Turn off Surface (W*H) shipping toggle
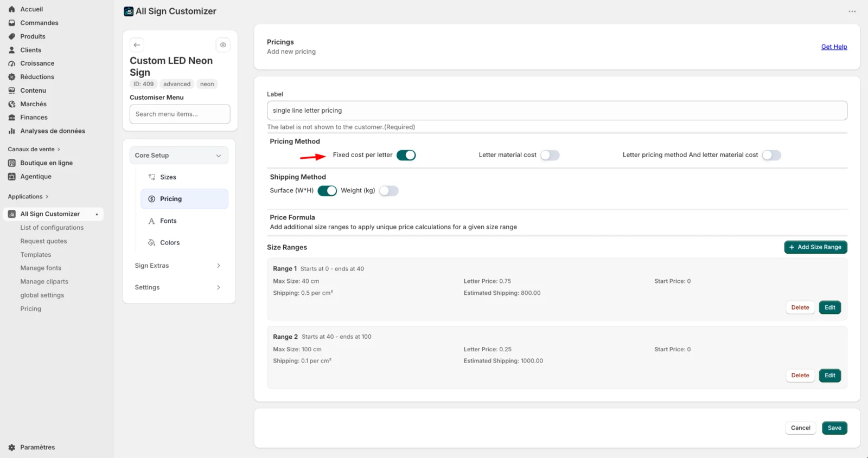 [327, 191]
